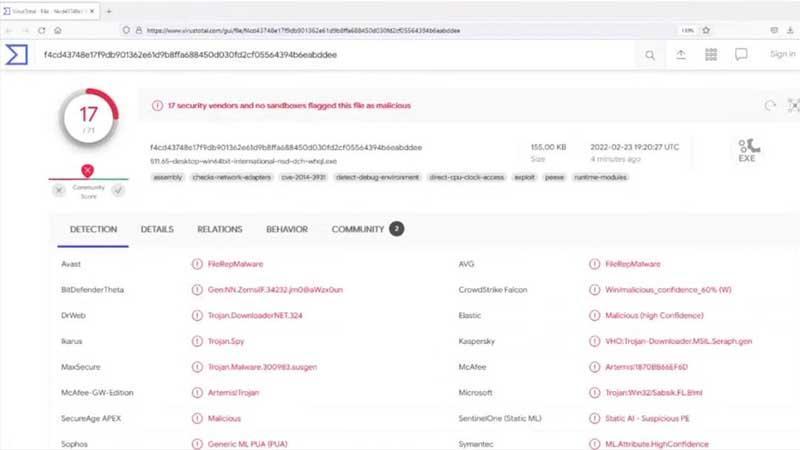Click the Sign in link
The image size is (800, 450).
click(x=782, y=54)
